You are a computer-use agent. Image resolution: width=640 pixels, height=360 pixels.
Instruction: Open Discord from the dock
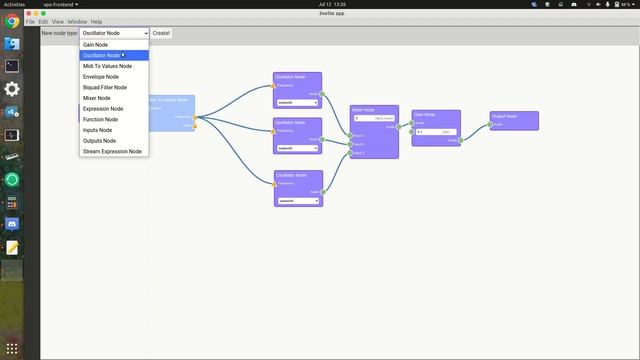(12, 224)
